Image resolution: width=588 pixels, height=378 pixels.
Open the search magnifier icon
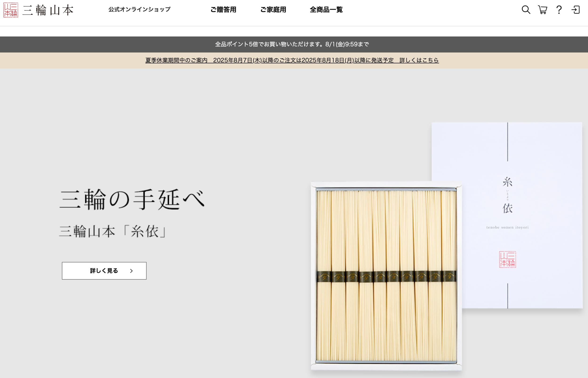coord(526,10)
